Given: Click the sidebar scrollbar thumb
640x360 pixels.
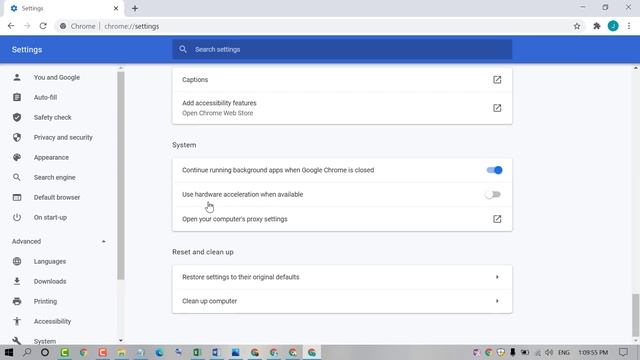Looking at the screenshot, I should [120, 176].
